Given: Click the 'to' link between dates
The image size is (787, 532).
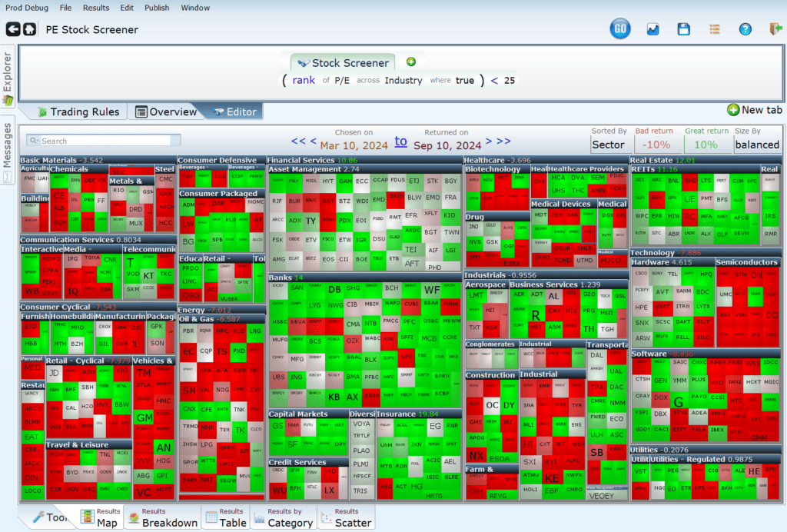Looking at the screenshot, I should pyautogui.click(x=400, y=141).
